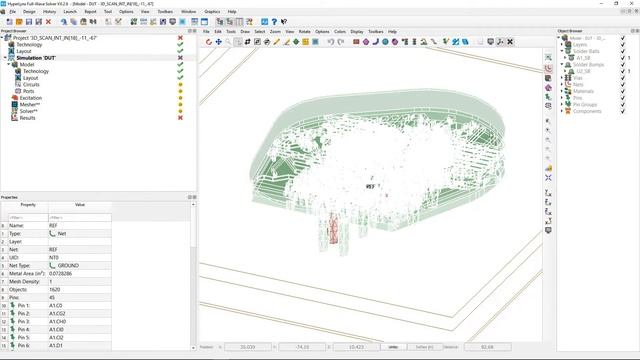
Task: Open the viewer Rotate menu
Action: [304, 31]
